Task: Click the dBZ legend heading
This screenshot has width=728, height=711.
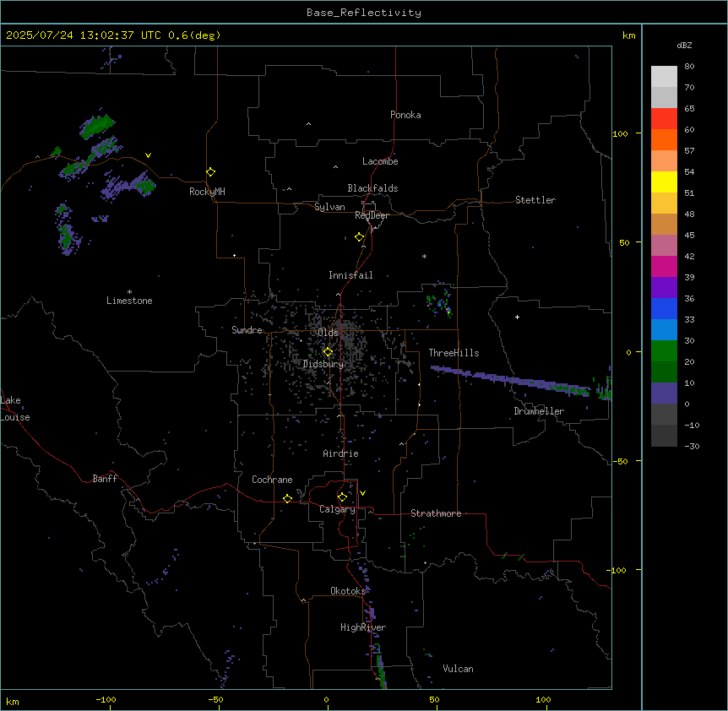Action: point(684,45)
